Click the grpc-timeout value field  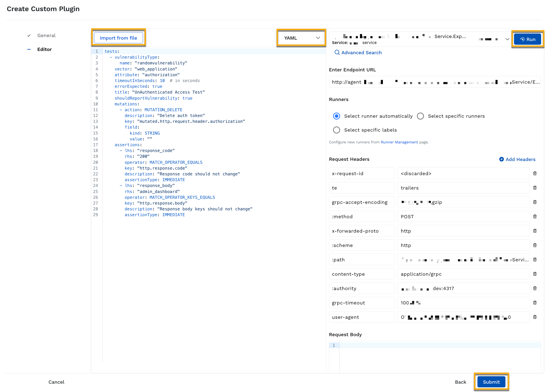(x=464, y=302)
